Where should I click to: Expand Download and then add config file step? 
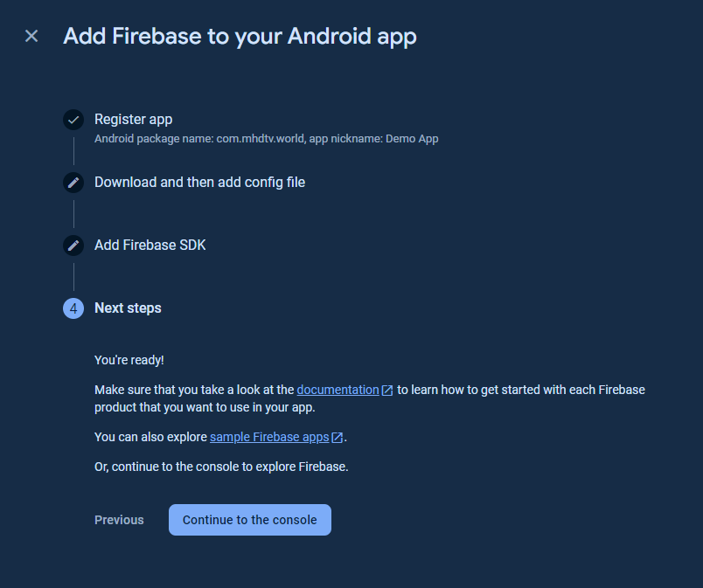tap(199, 183)
